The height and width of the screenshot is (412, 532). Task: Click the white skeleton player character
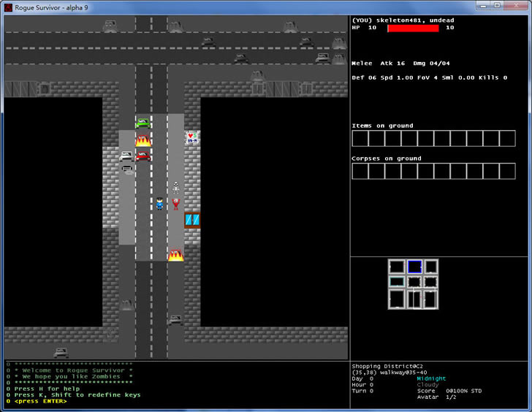pyautogui.click(x=175, y=188)
